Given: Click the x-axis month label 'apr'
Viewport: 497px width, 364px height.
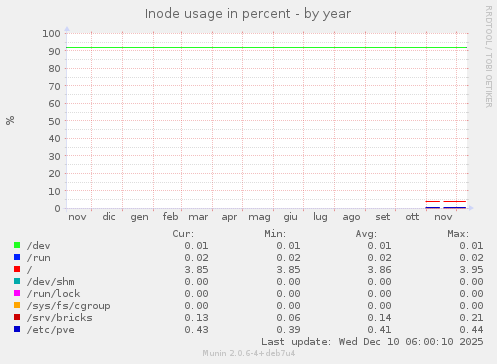Looking at the screenshot, I should [x=229, y=217].
